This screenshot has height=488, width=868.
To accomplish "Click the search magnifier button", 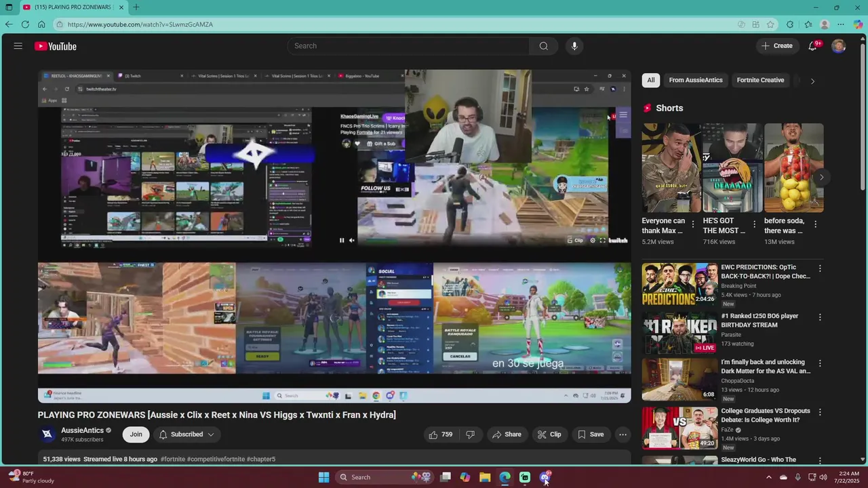I will 543,46.
